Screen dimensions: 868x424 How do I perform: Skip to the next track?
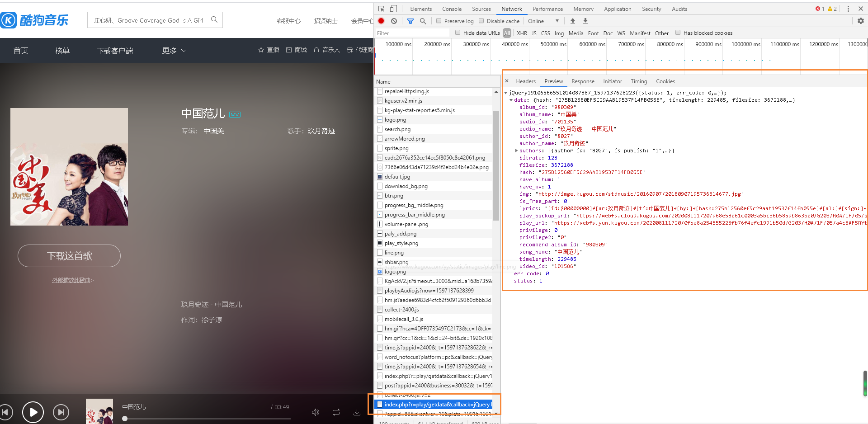(x=61, y=412)
